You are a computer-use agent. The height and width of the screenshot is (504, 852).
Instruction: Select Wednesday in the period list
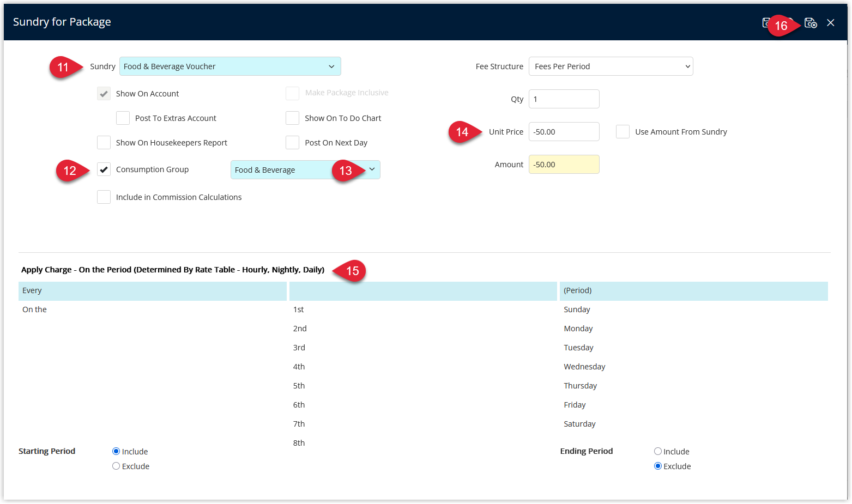point(694,367)
